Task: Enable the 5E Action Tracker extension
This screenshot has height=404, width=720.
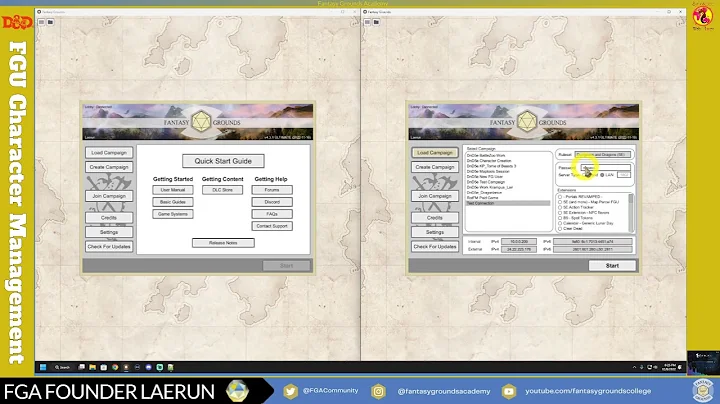Action: 560,208
